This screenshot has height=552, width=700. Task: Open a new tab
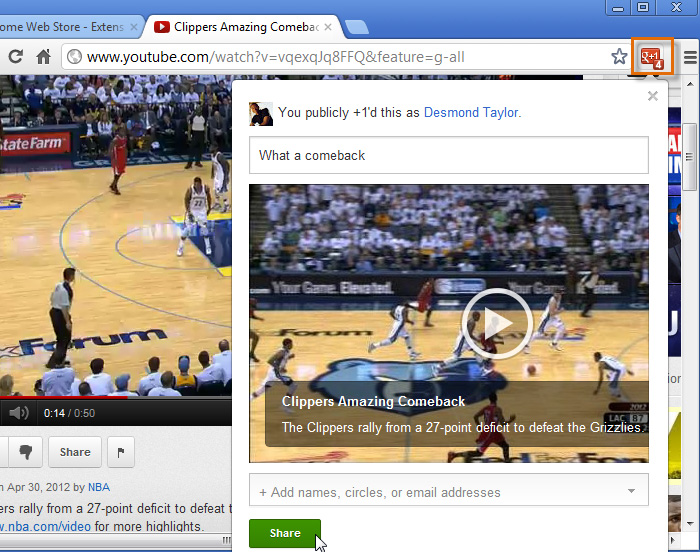pos(357,27)
